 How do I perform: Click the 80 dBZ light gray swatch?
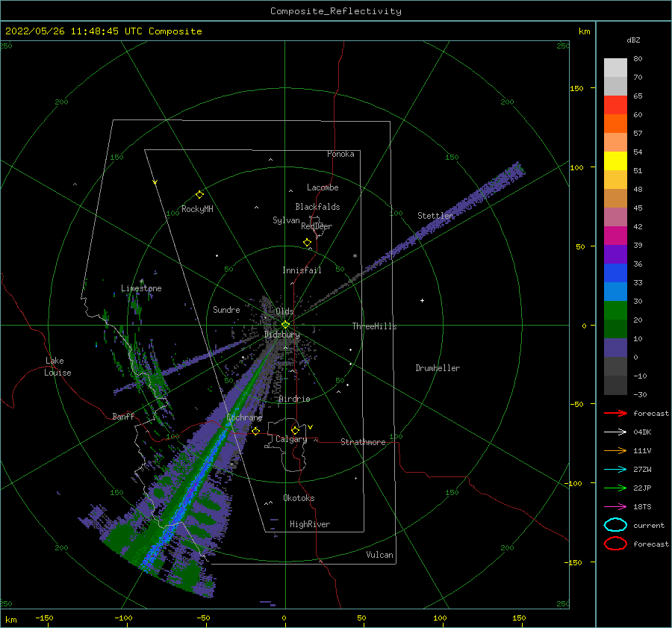coord(615,67)
